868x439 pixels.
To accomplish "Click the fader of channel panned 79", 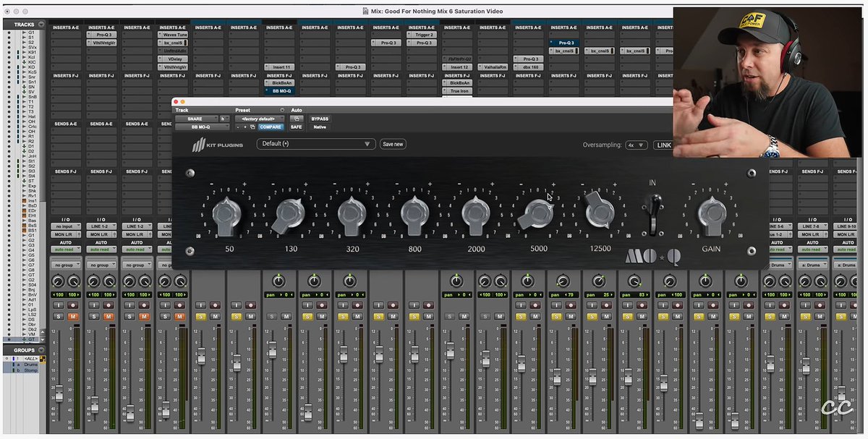I will 556,377.
